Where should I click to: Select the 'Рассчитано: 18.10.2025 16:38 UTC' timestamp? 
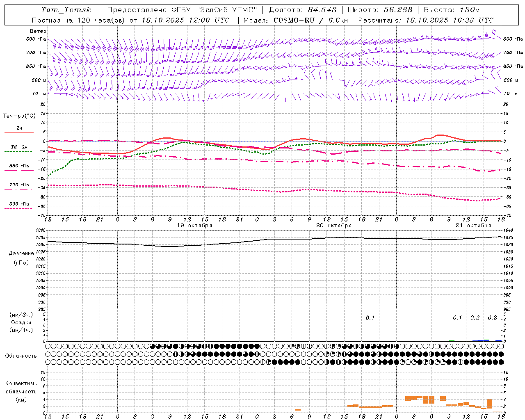(x=426, y=20)
